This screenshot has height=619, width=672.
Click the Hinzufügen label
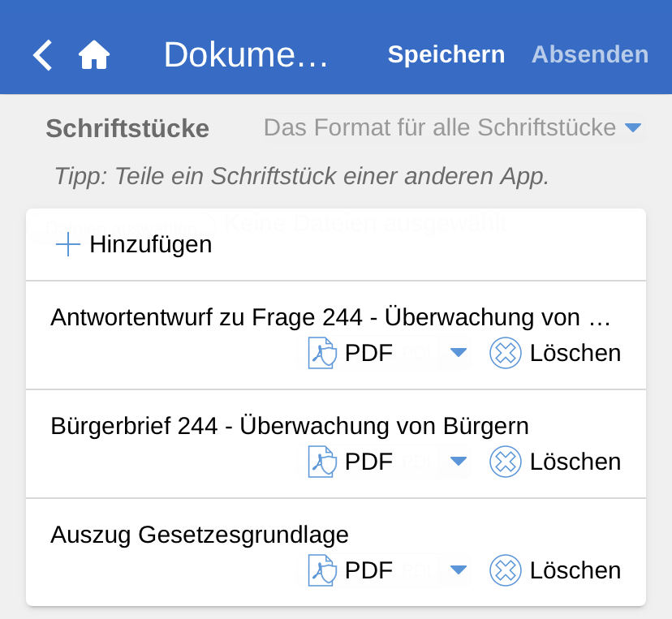[x=151, y=244]
